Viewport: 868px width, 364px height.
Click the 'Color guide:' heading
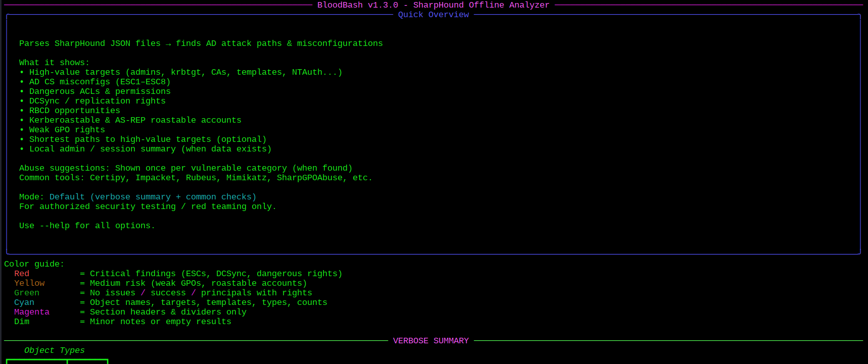click(x=34, y=264)
